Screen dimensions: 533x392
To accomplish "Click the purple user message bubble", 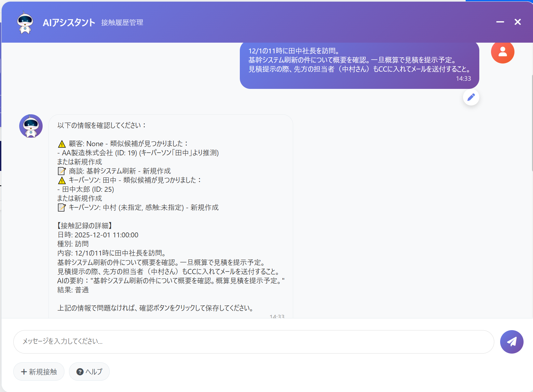I will 359,65.
